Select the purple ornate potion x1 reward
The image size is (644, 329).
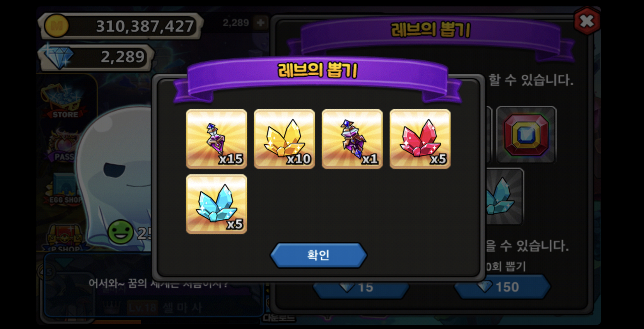[x=352, y=139]
